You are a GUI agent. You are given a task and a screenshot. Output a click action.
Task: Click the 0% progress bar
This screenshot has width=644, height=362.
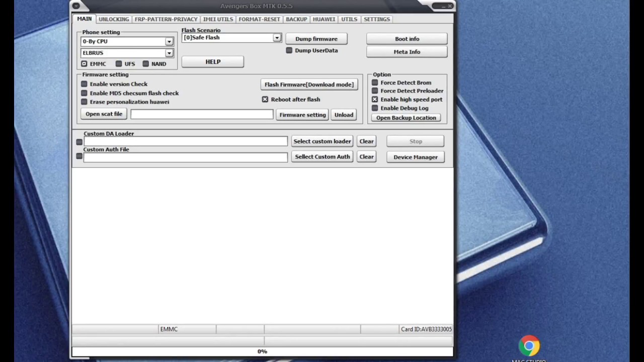pos(262,351)
